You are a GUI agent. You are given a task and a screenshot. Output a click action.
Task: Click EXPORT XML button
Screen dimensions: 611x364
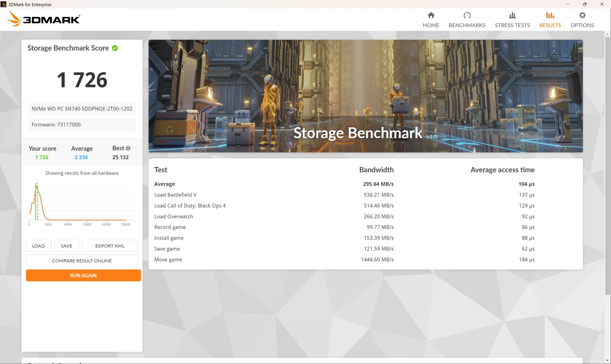(x=110, y=246)
